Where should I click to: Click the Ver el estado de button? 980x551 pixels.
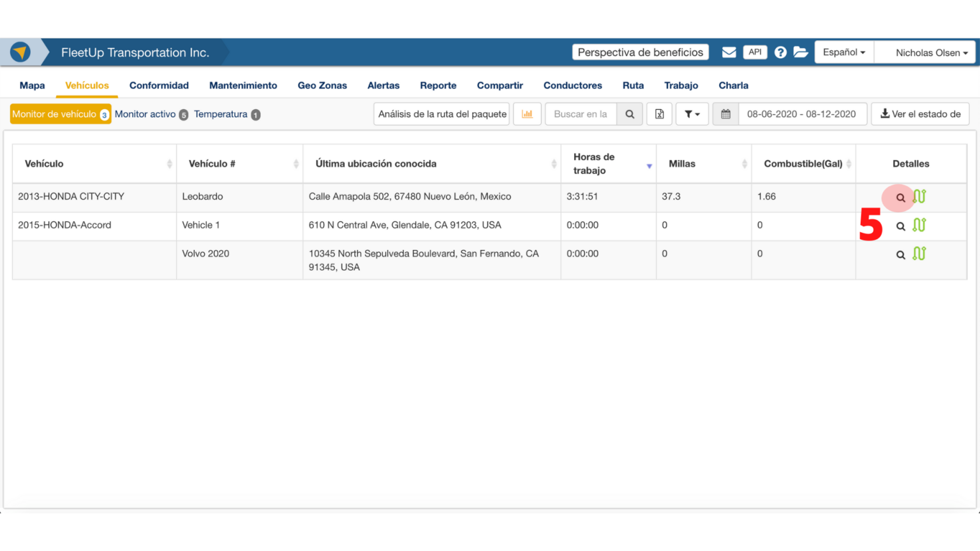tap(920, 114)
